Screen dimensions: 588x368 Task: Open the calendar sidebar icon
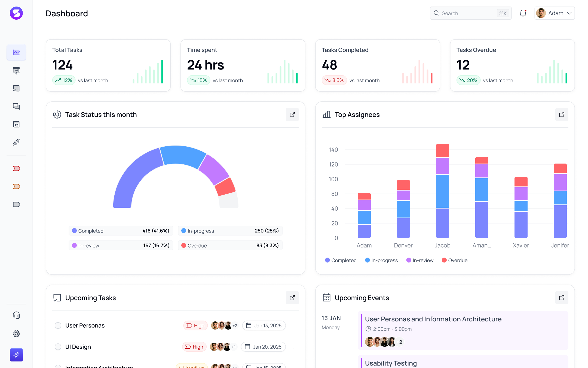16,124
